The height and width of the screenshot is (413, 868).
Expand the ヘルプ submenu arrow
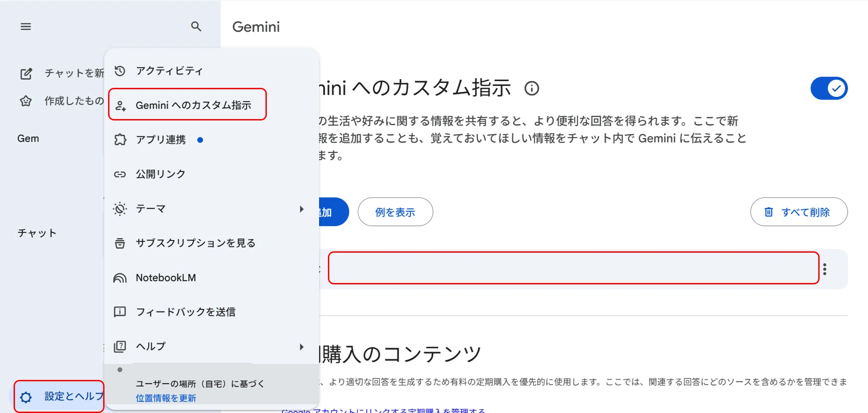click(301, 346)
